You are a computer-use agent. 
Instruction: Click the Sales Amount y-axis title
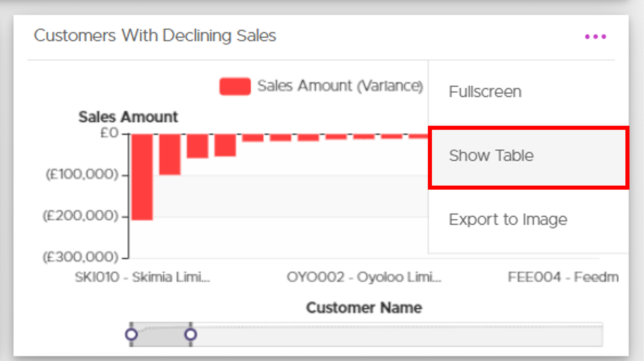coord(128,117)
